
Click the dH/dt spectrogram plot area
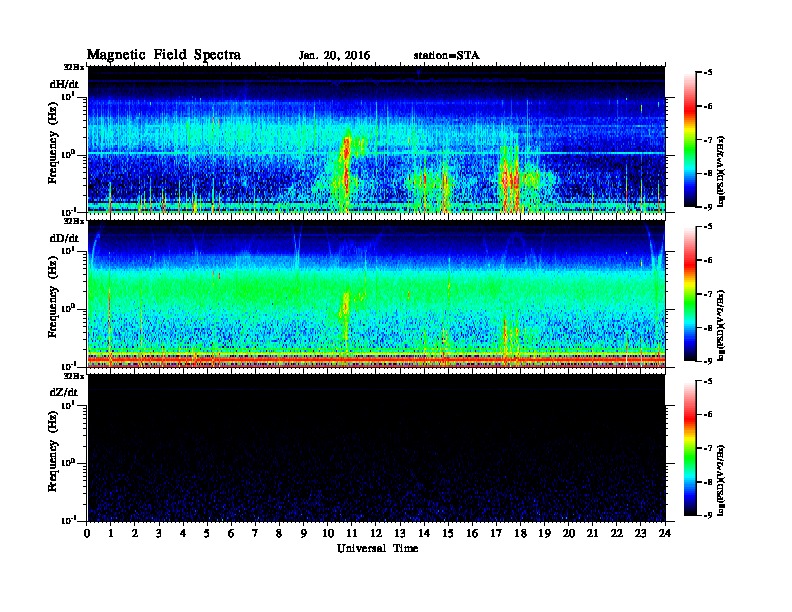pos(376,139)
